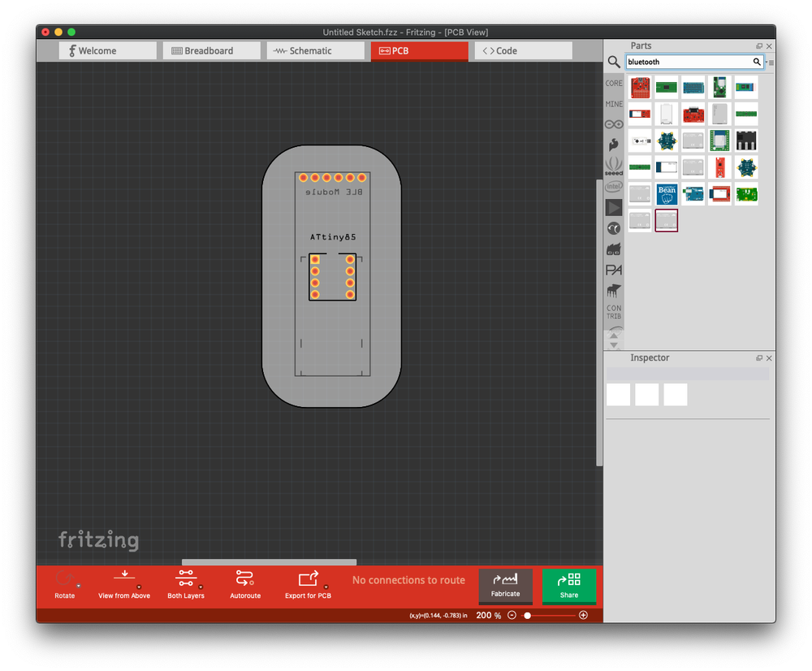Image resolution: width=812 pixels, height=671 pixels.
Task: Undock the Parts panel
Action: 759,46
